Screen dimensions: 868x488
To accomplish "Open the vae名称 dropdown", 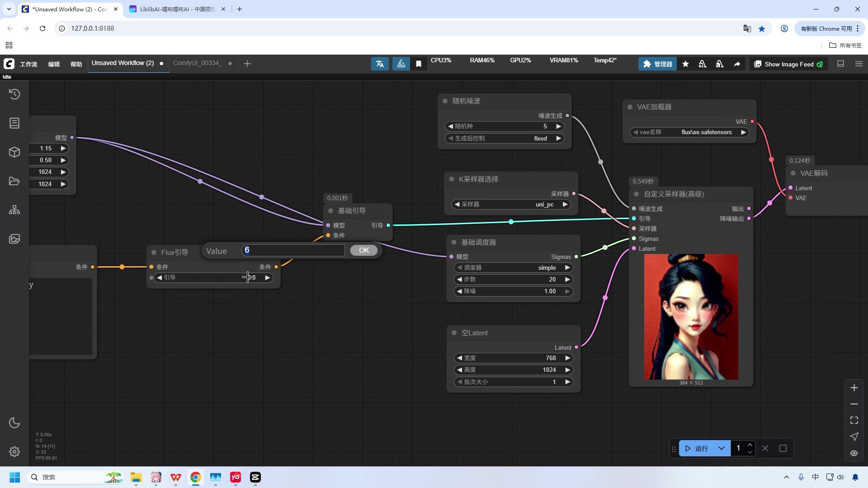I will (689, 132).
